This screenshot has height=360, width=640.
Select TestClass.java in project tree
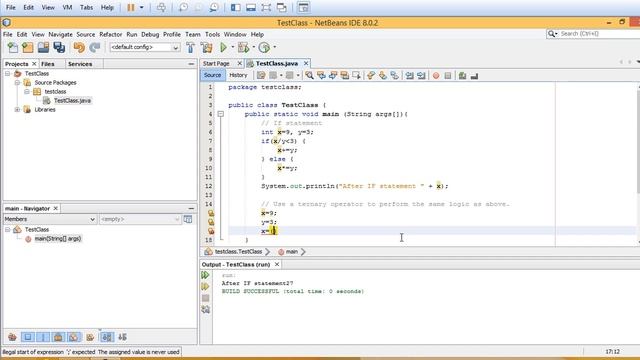click(72, 100)
